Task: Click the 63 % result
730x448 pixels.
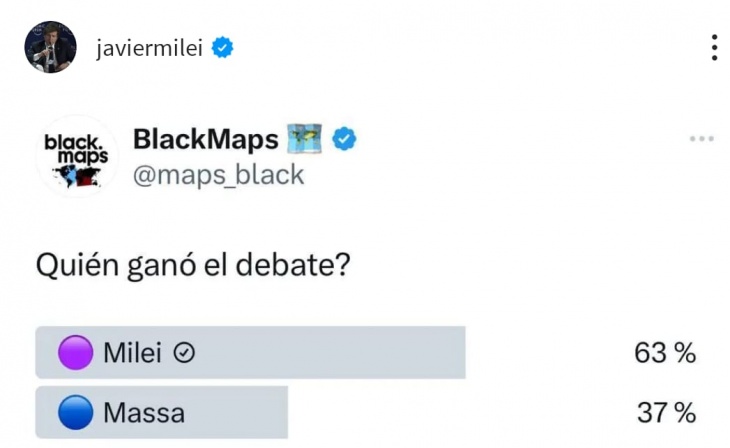Action: click(665, 353)
